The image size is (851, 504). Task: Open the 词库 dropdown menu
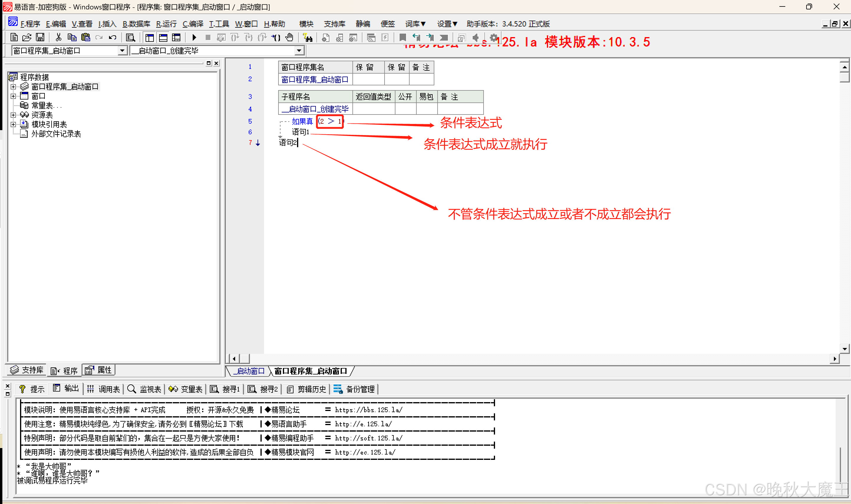click(x=415, y=24)
